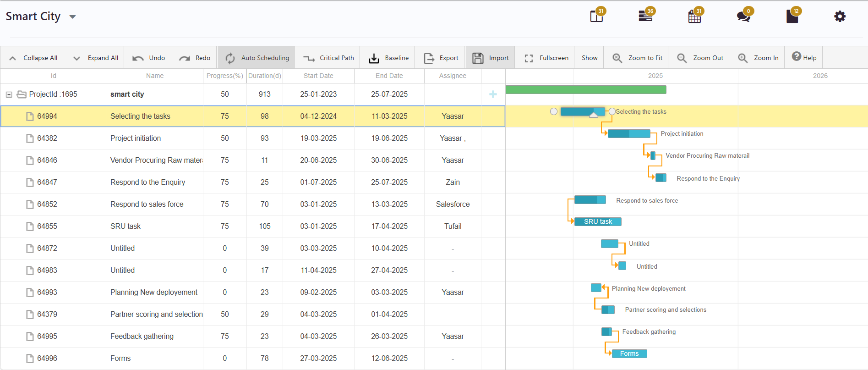Screen dimensions: 868x370
Task: Click the progress handle on Selecting the tasks bar
Action: [594, 115]
